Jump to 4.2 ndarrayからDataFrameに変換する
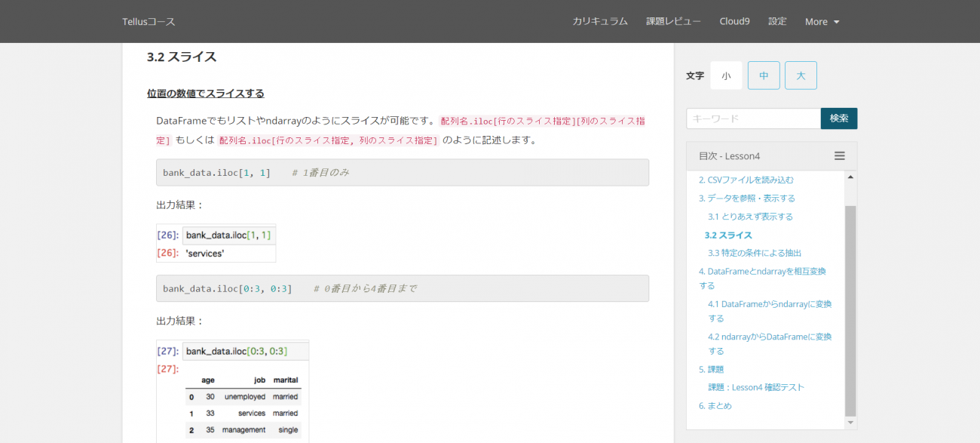The width and height of the screenshot is (980, 443). pyautogui.click(x=770, y=343)
